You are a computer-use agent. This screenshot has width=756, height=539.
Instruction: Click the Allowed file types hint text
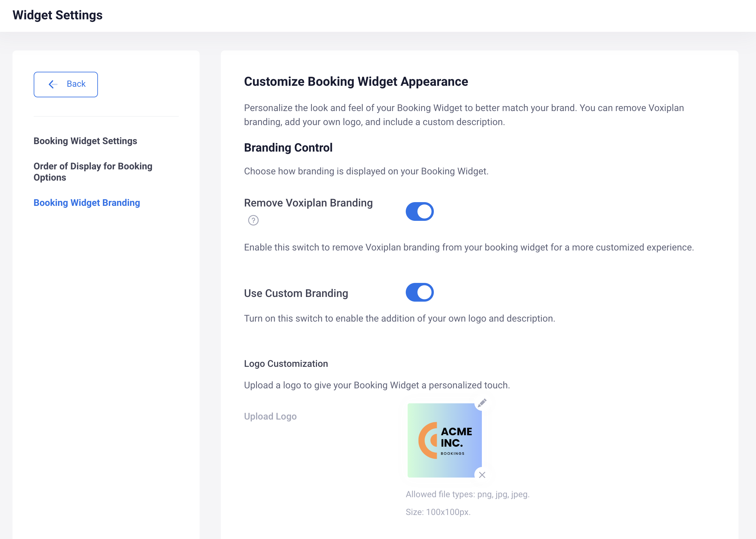(x=467, y=494)
